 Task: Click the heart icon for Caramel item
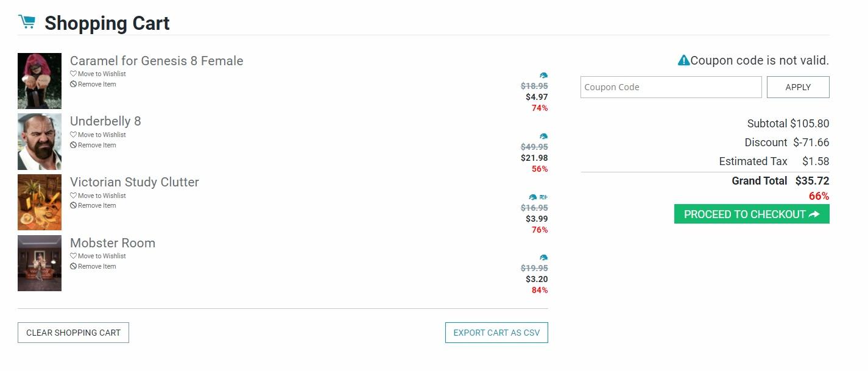point(73,74)
